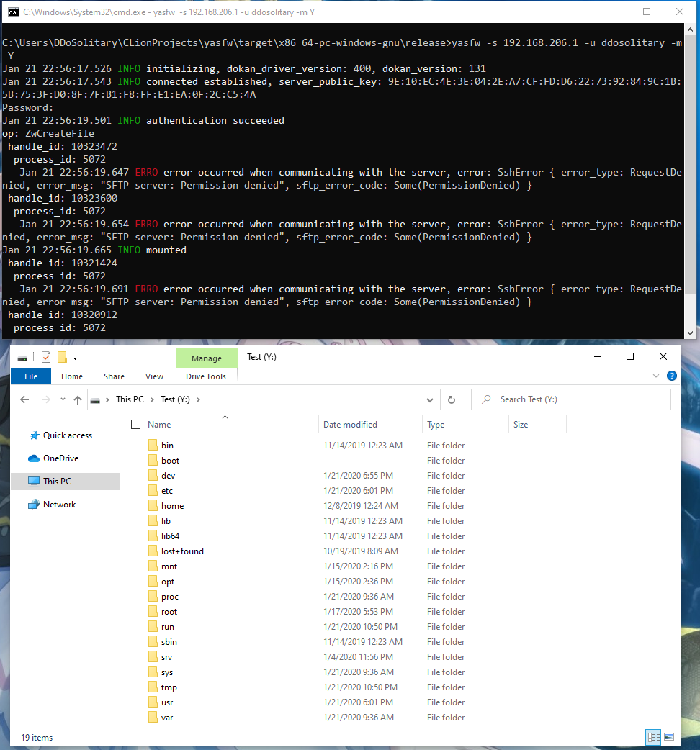Toggle the select-all checkbox in header
This screenshot has height=750, width=700.
[x=136, y=424]
